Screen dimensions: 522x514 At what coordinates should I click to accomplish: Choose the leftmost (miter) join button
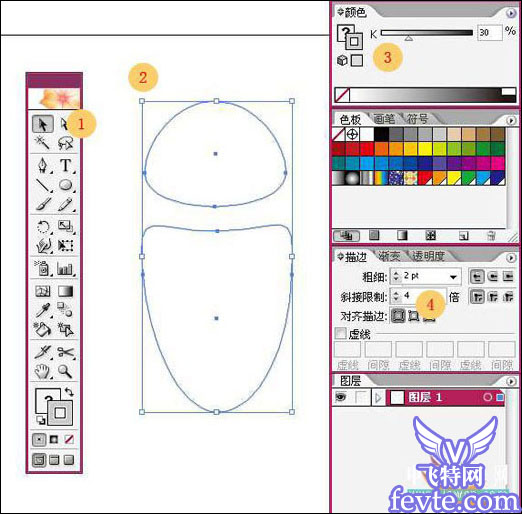pyautogui.click(x=477, y=297)
